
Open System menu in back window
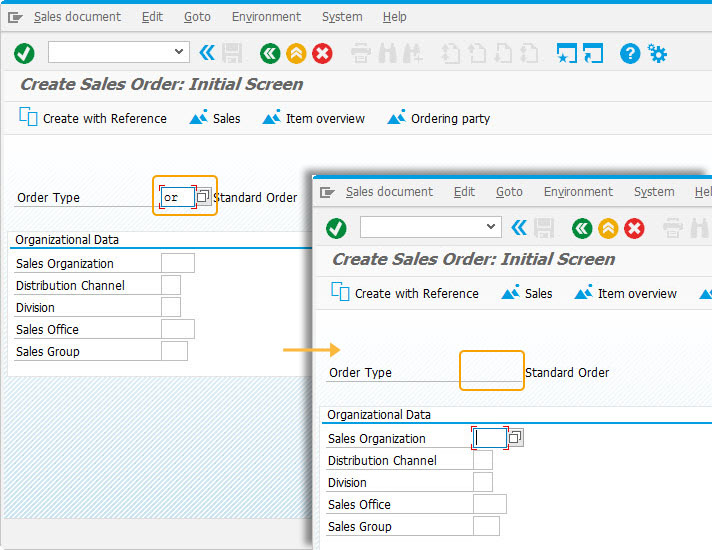(x=342, y=17)
